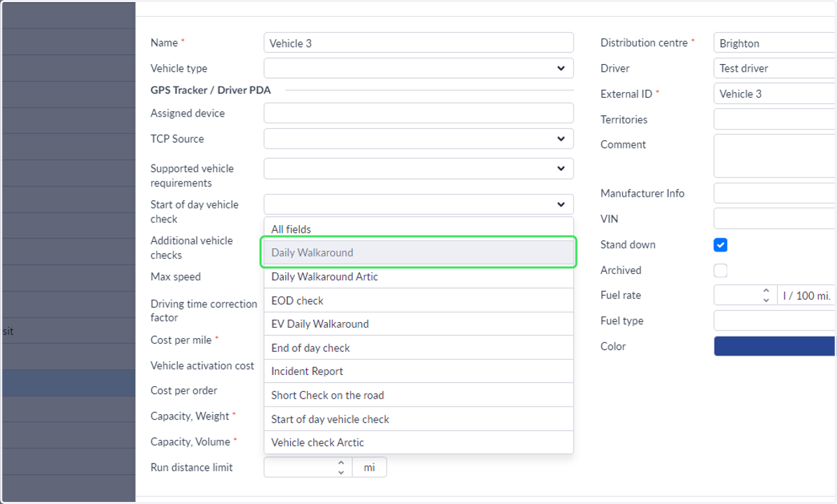The image size is (837, 504).
Task: Decrease Fuel rate with down arrow
Action: tap(766, 300)
